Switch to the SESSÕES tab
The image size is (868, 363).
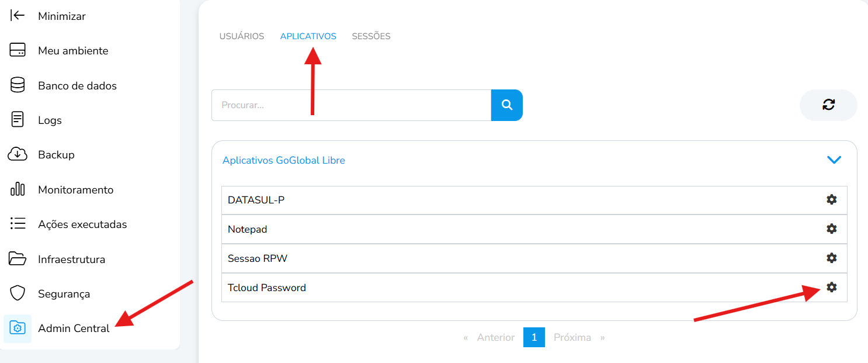371,36
